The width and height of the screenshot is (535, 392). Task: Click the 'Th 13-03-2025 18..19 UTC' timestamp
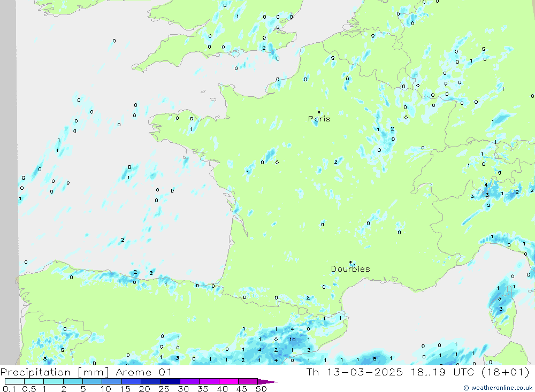coord(391,372)
